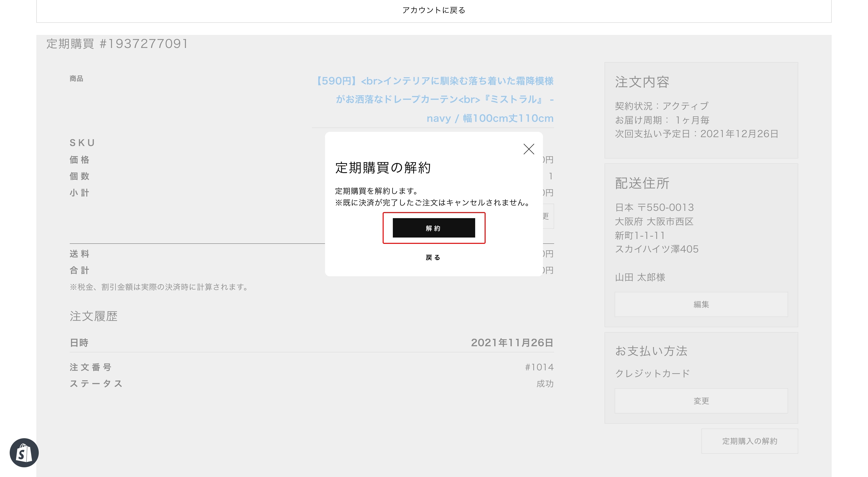Click 戻る to go back

(433, 257)
